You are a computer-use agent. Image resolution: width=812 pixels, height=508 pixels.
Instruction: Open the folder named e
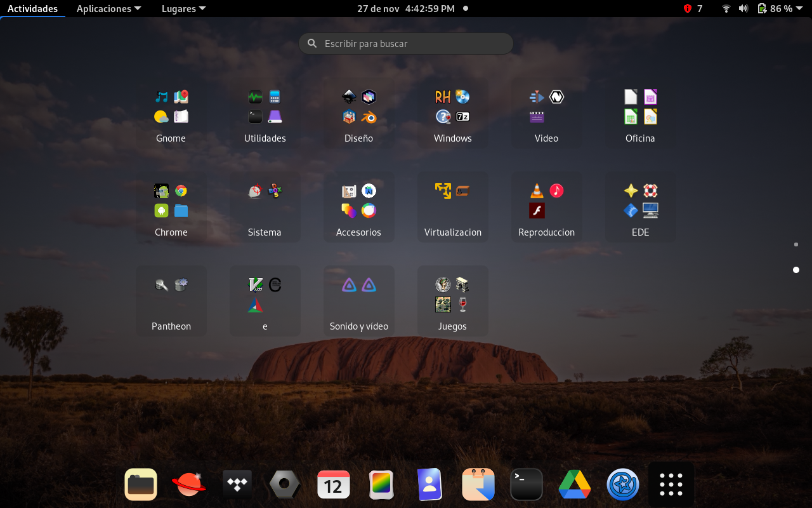265,301
